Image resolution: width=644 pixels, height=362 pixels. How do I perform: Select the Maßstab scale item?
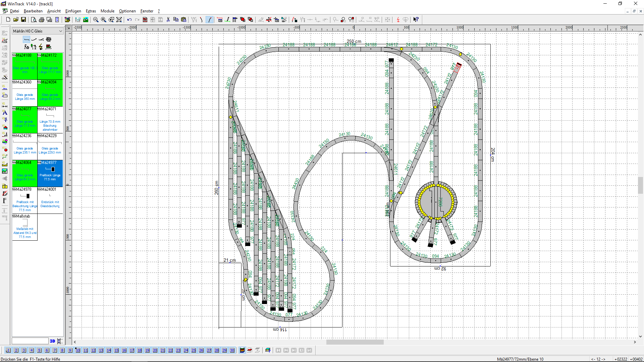click(25, 227)
